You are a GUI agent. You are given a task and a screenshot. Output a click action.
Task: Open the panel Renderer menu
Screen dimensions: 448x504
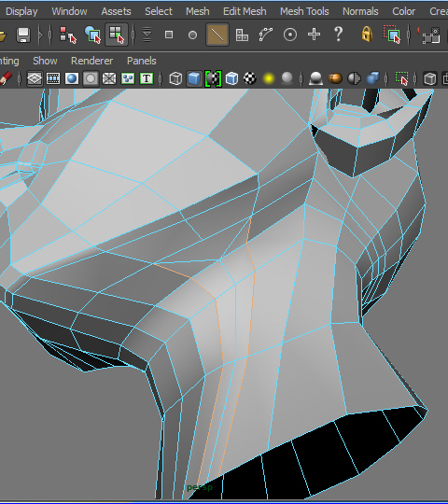pyautogui.click(x=91, y=61)
